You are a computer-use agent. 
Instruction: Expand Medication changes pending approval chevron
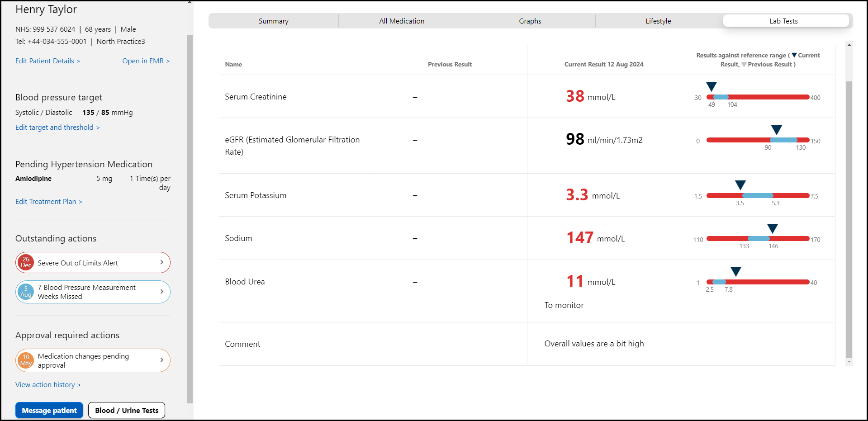161,360
